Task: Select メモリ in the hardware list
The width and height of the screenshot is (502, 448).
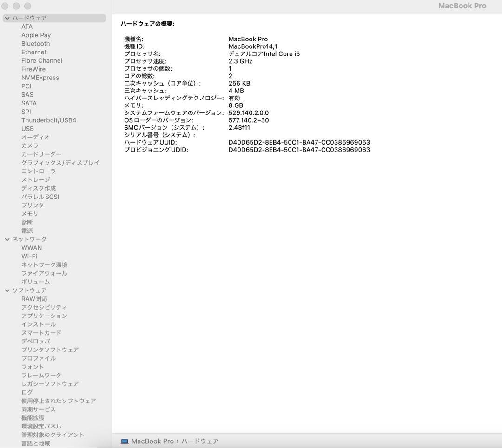Action: click(29, 213)
